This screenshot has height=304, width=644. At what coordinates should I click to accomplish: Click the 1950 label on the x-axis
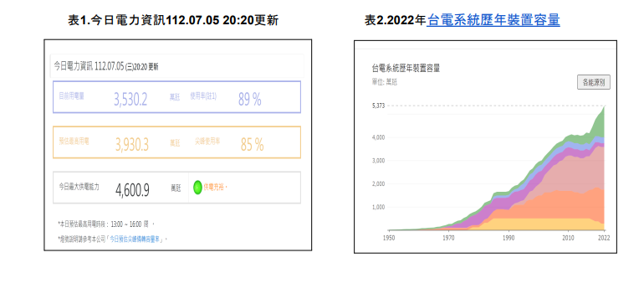click(389, 238)
